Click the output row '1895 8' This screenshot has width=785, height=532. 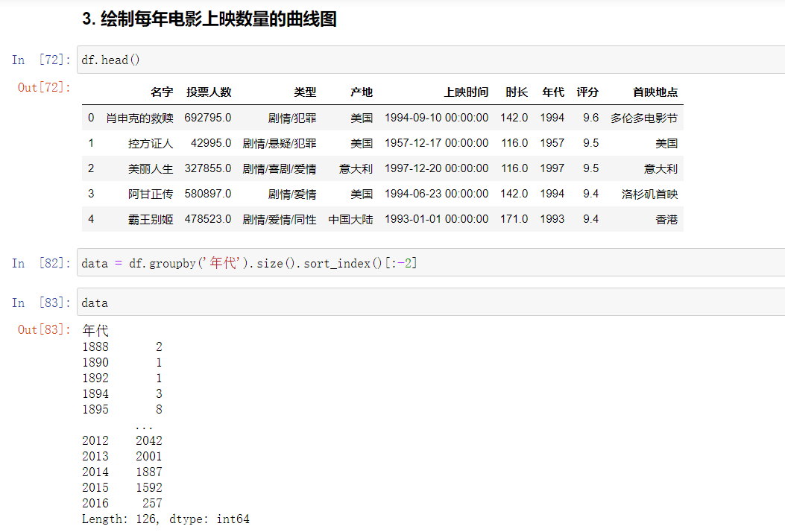tap(122, 409)
